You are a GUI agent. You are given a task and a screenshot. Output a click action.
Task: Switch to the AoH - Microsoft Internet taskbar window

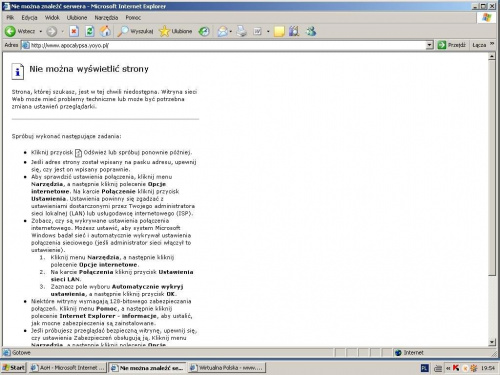(68, 368)
